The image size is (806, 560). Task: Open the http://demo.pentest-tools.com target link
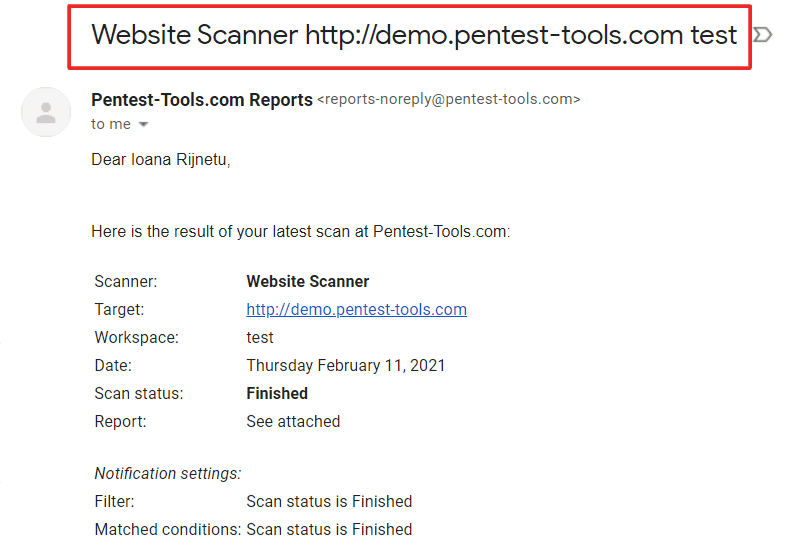point(356,310)
